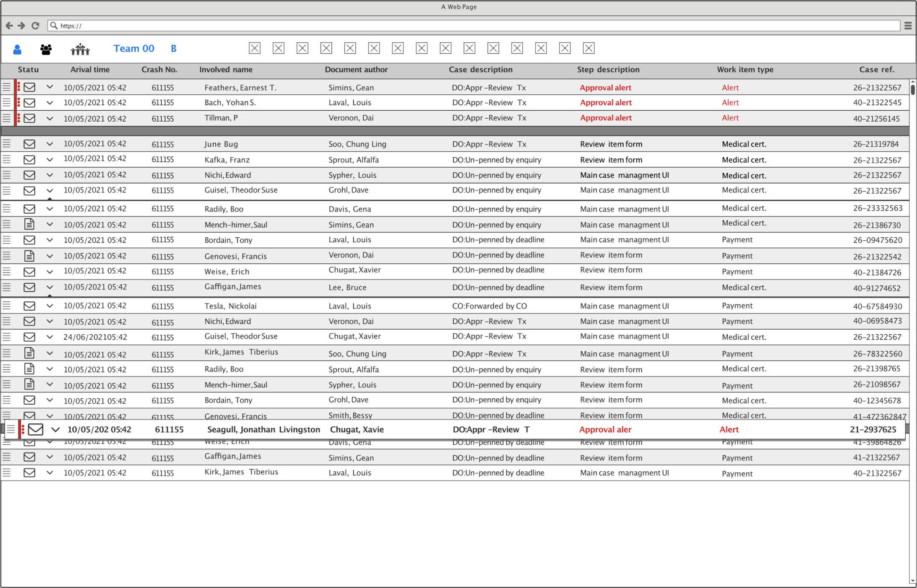Click the Case ref. column header

pyautogui.click(x=876, y=69)
